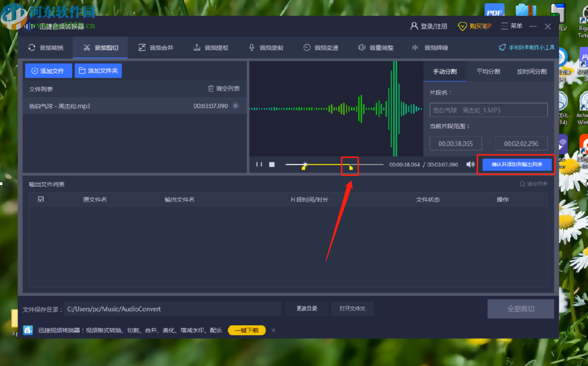
Task: Click the playback progress slider track
Action: (x=334, y=164)
